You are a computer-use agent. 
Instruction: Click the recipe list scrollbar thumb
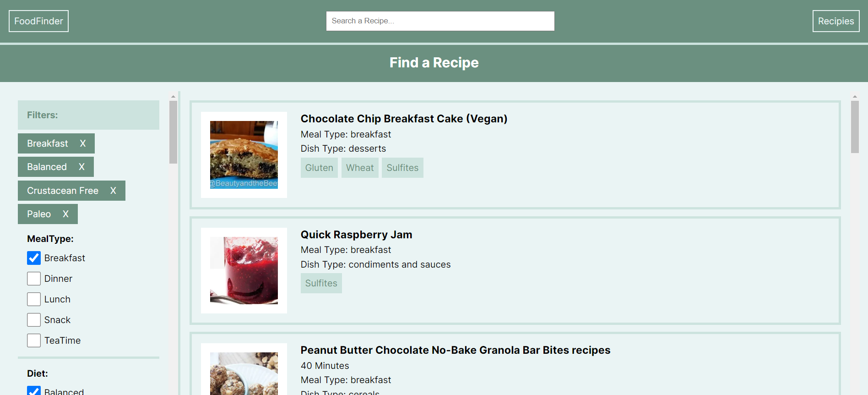click(855, 127)
